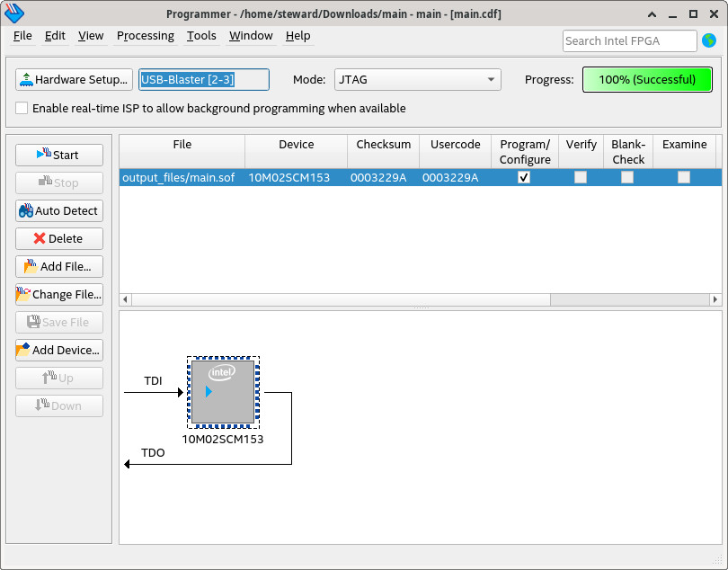Click the table scroll right arrow

coord(715,299)
